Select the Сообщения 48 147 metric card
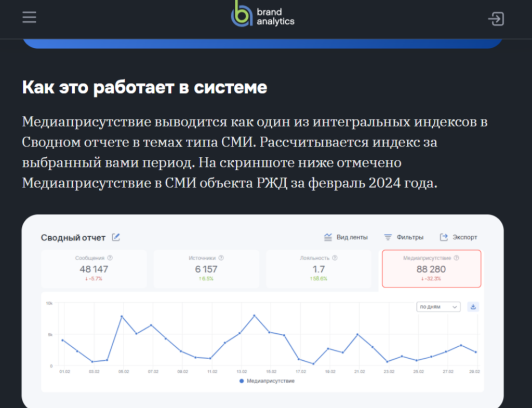 pyautogui.click(x=94, y=269)
